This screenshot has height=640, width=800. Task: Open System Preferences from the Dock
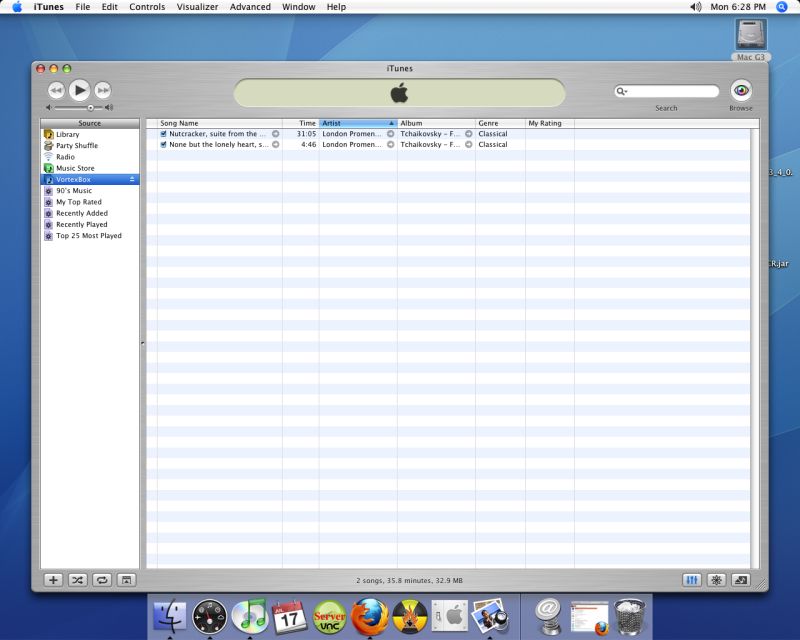[x=449, y=617]
